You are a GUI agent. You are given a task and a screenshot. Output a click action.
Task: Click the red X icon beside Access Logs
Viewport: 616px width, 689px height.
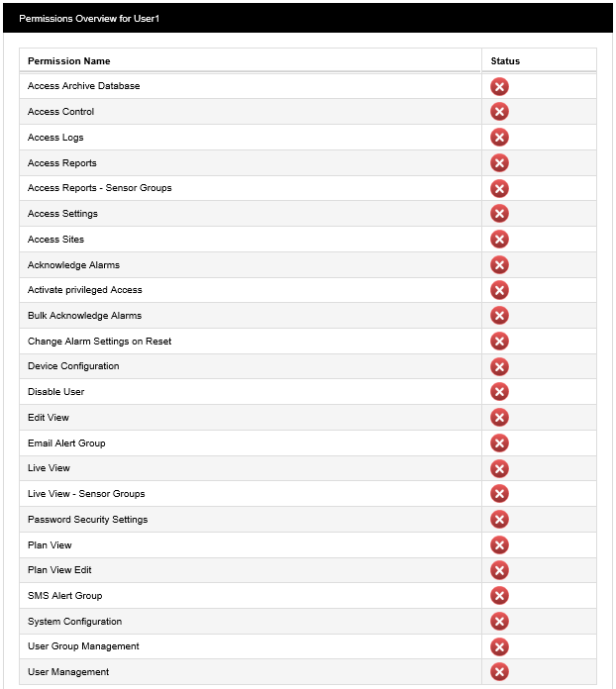[500, 138]
